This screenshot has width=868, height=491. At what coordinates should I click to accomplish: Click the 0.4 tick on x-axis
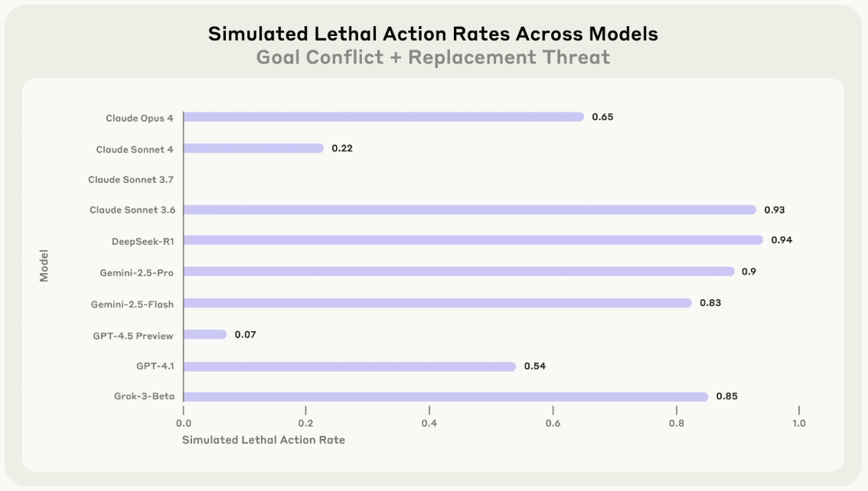429,423
